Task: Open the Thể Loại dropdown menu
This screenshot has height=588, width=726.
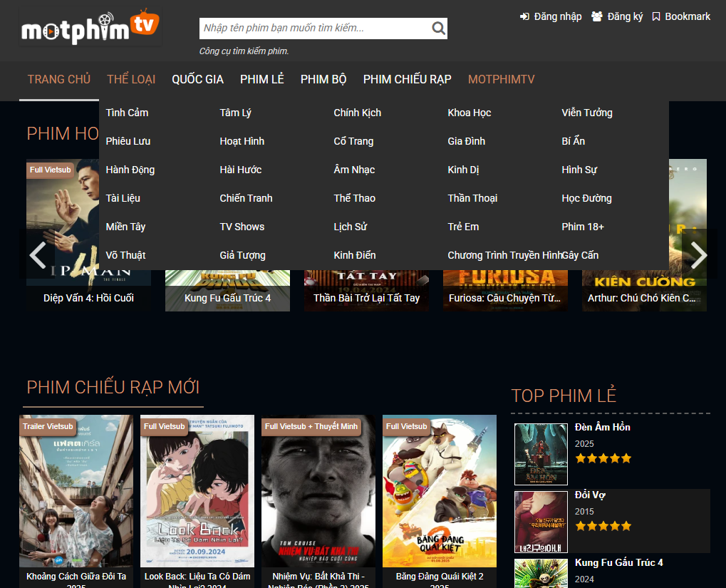Action: (x=131, y=79)
